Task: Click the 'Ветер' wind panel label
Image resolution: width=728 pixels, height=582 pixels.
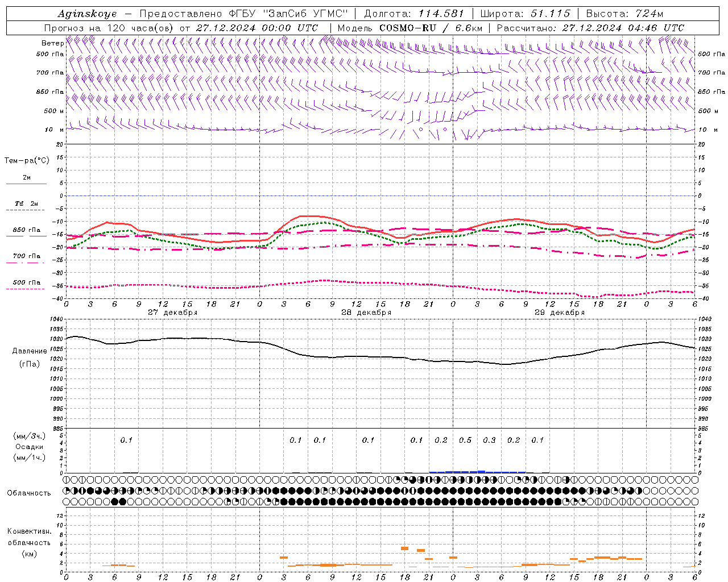Action: point(52,43)
